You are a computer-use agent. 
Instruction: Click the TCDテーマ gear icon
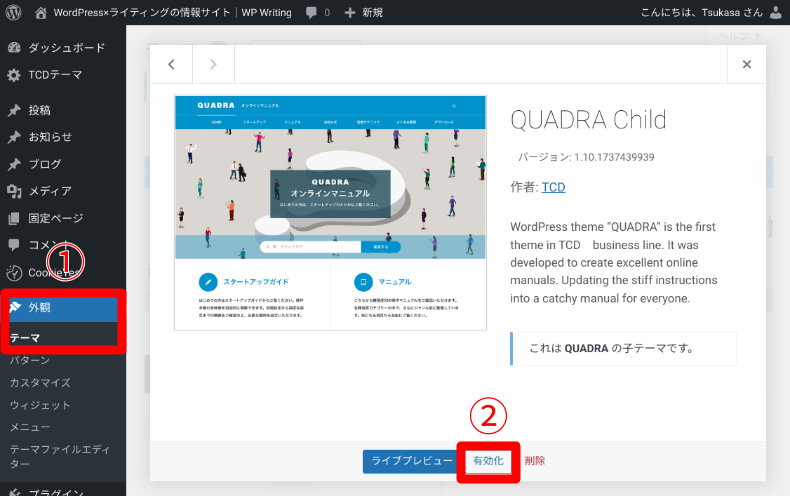(14, 75)
